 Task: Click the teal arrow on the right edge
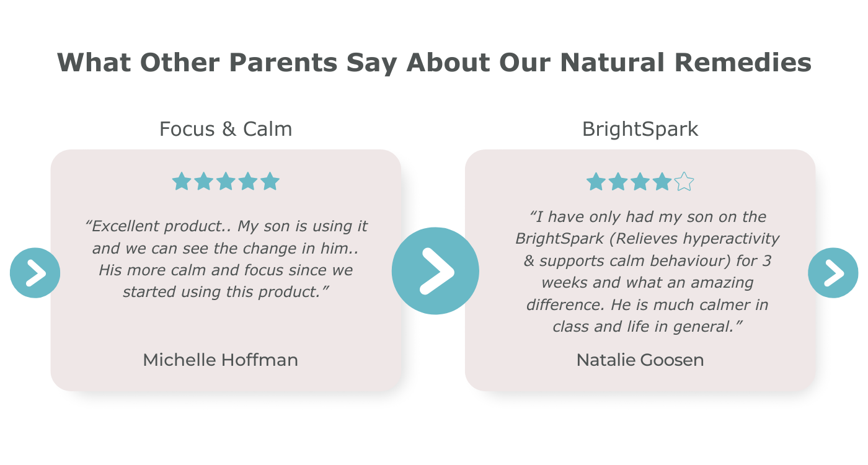833,273
